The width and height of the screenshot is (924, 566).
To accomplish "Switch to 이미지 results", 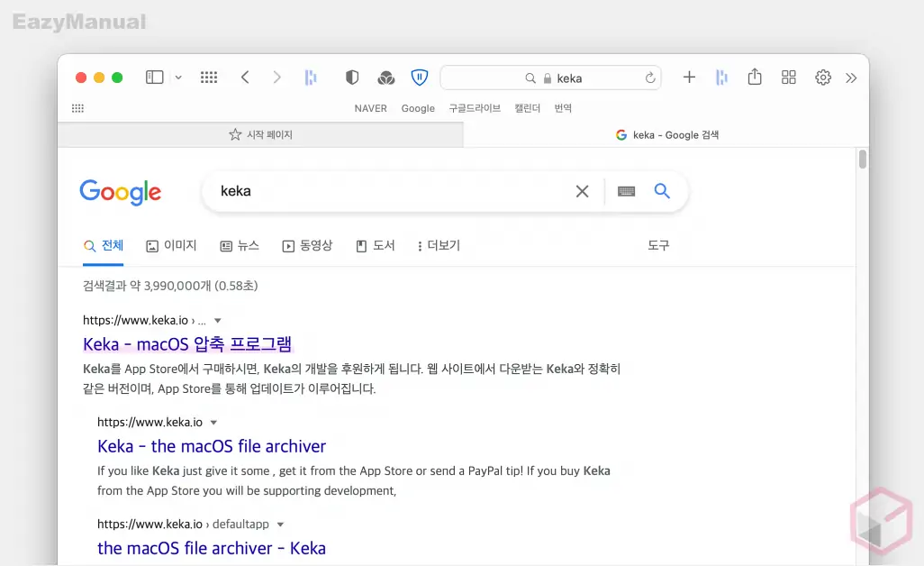I will pos(171,245).
